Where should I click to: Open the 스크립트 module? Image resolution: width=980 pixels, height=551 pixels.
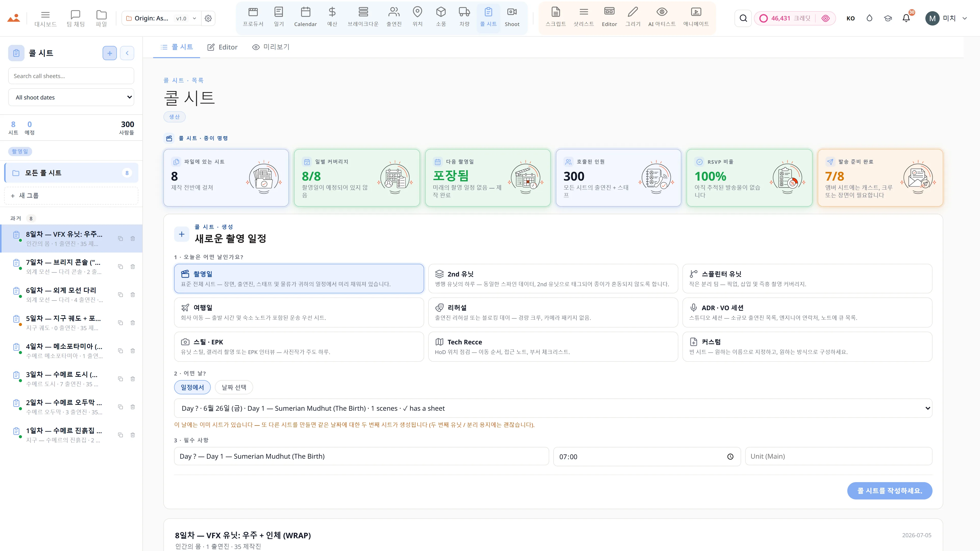tap(555, 18)
